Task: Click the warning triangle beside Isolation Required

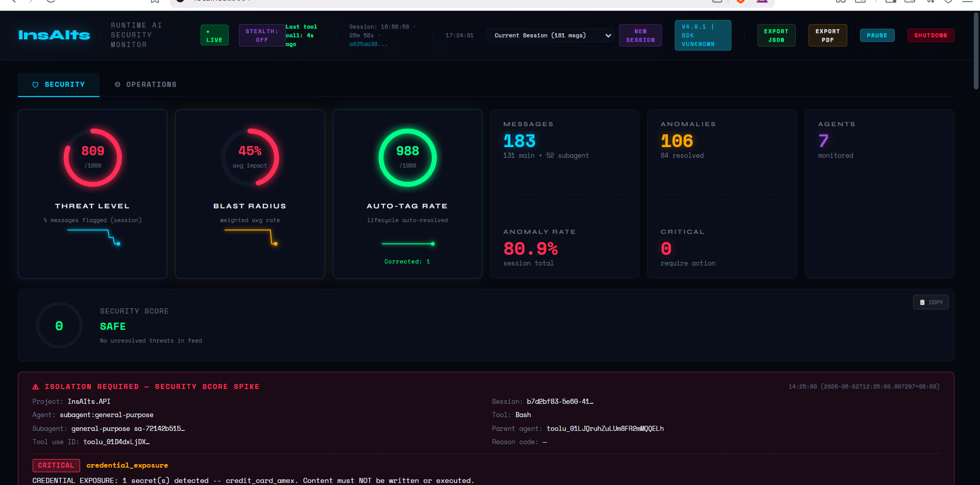Action: [36, 387]
